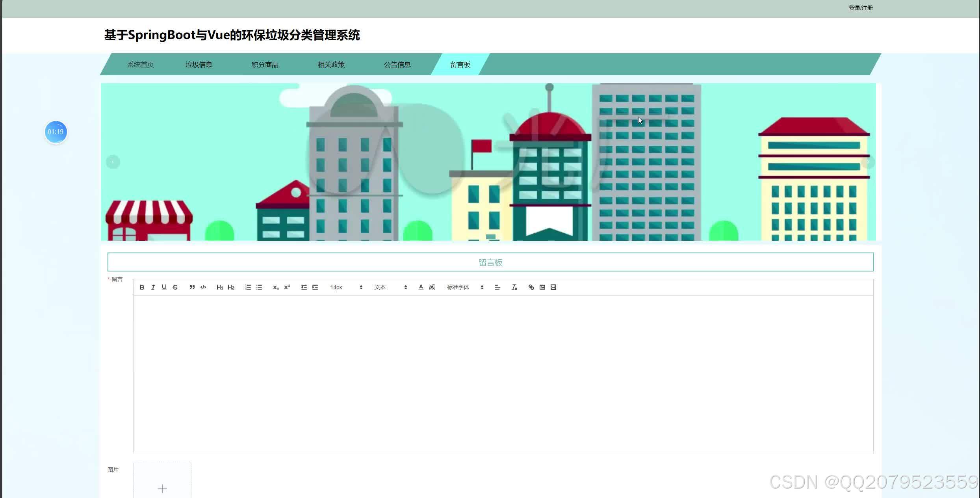Increase the indent level
Image resolution: width=980 pixels, height=498 pixels.
point(315,287)
